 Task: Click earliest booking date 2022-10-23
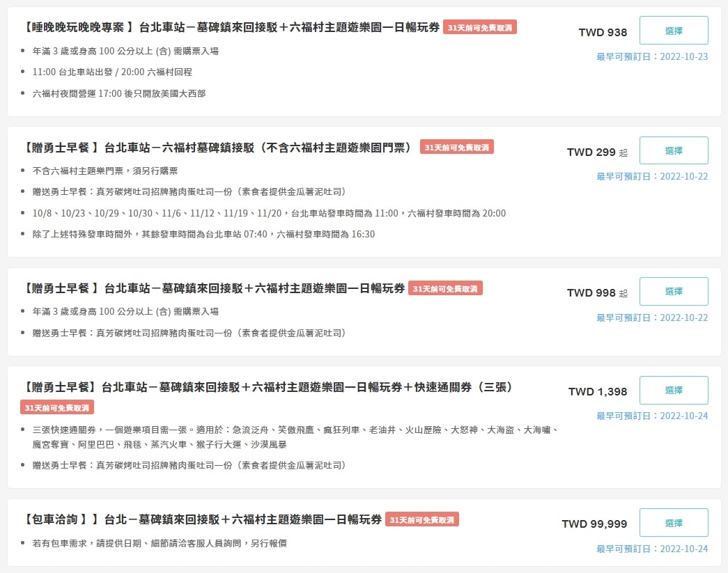pyautogui.click(x=652, y=56)
